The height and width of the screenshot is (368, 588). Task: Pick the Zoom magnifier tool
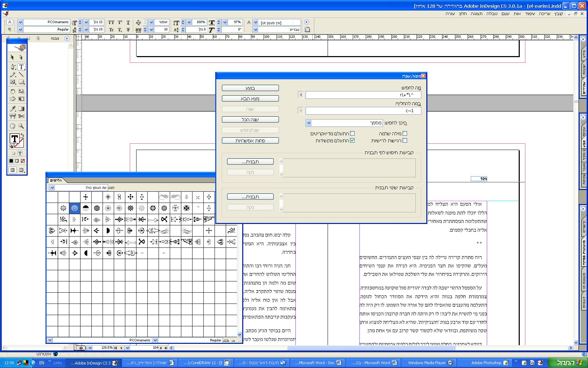pyautogui.click(x=21, y=126)
